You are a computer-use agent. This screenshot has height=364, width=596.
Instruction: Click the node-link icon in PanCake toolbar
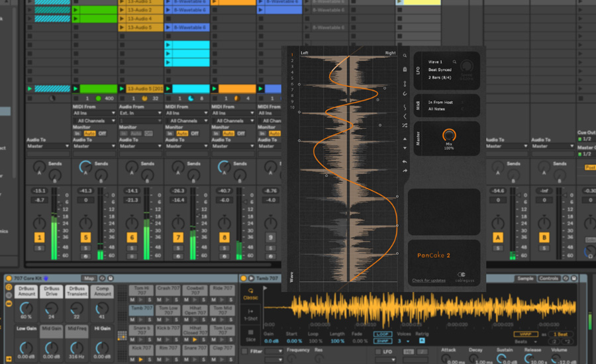405,83
